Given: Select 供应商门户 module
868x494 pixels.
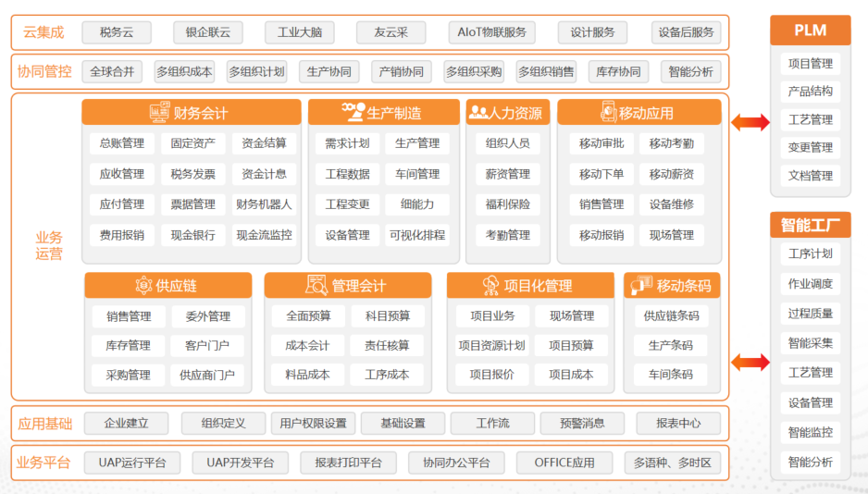Looking at the screenshot, I should 207,375.
